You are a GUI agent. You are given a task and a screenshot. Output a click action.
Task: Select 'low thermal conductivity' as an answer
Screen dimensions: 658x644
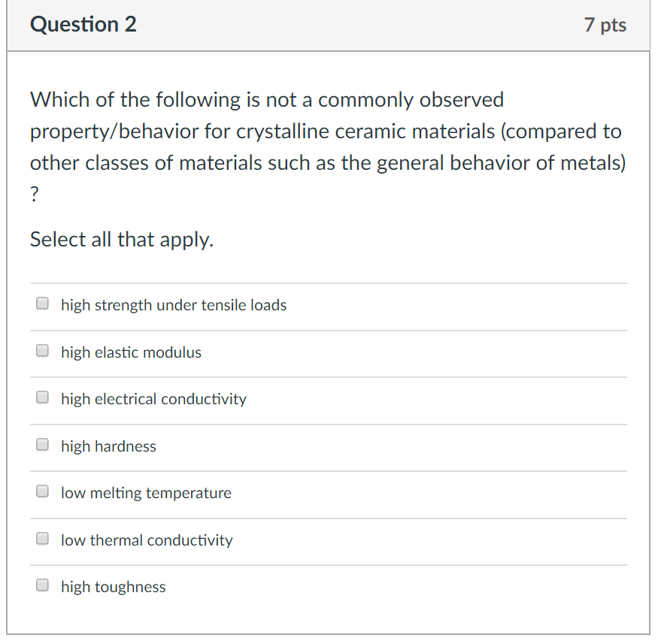coord(42,538)
